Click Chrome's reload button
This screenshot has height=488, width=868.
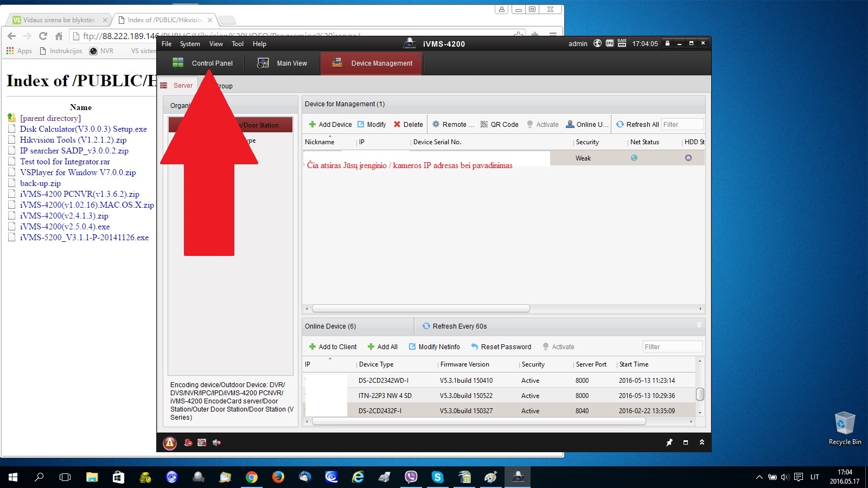(43, 36)
